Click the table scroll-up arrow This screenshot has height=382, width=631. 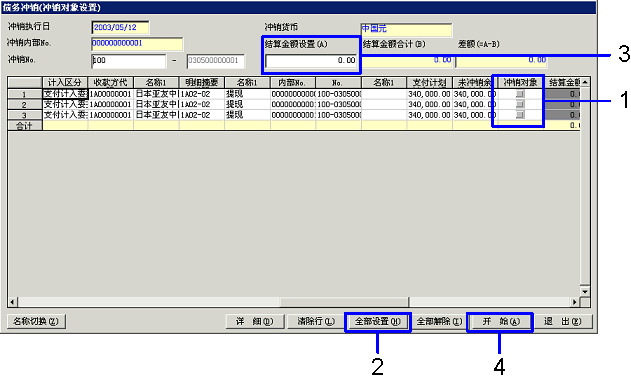585,82
